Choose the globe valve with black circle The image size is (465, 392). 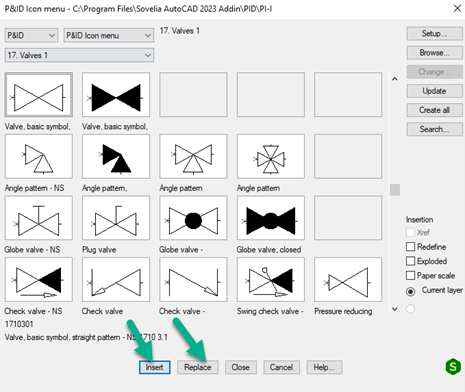coord(193,218)
